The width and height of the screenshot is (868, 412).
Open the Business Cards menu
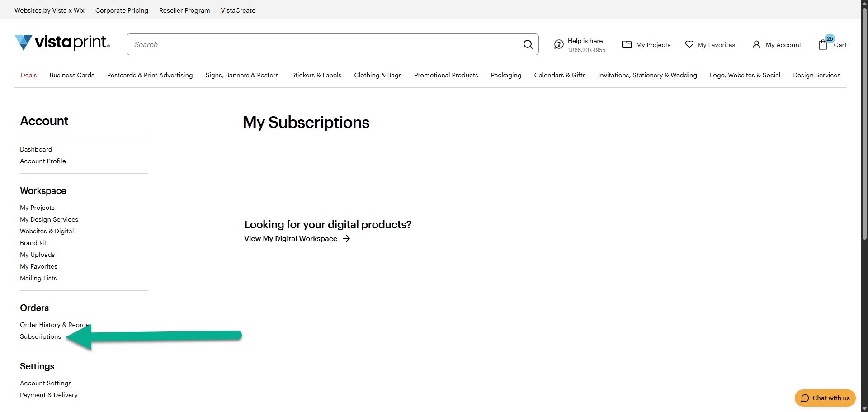(72, 75)
